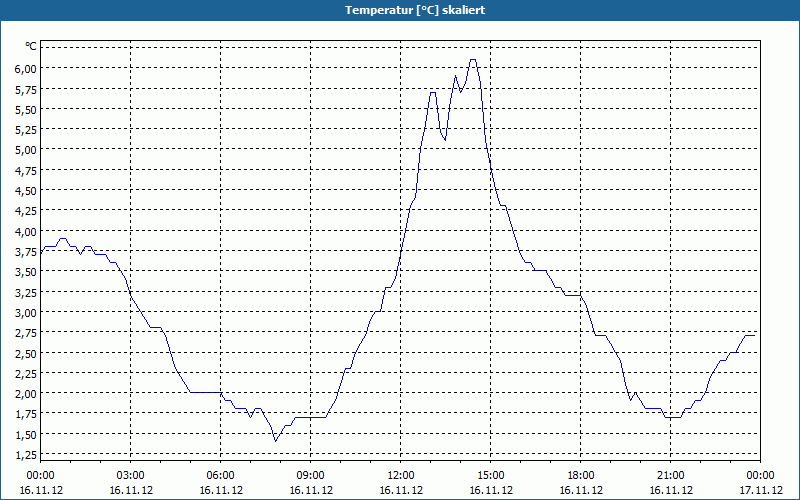
Task: Select the 1,50 y-axis value
Action: [27, 434]
